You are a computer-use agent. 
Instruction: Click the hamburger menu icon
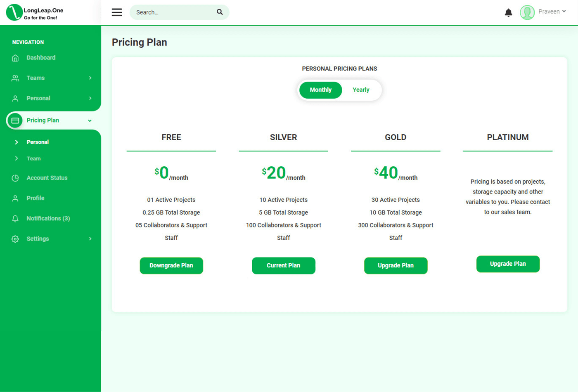117,12
